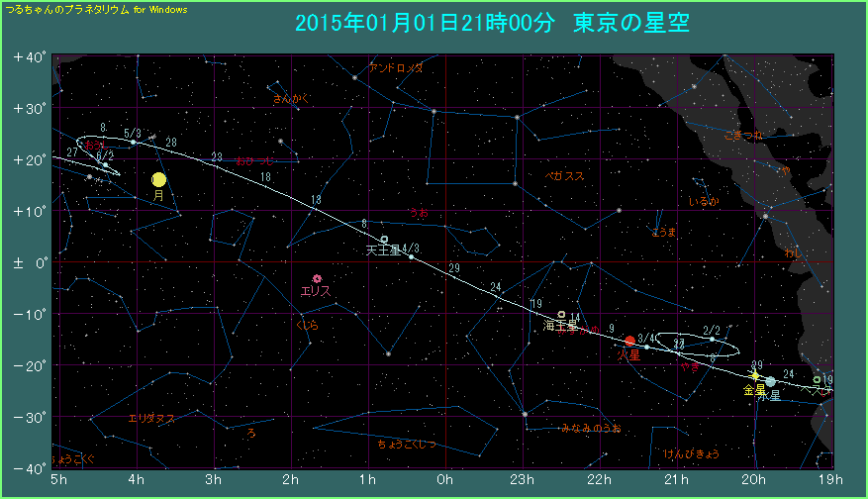Select the cyan Mercury disc
Screen dimensions: 868x499
coord(770,381)
